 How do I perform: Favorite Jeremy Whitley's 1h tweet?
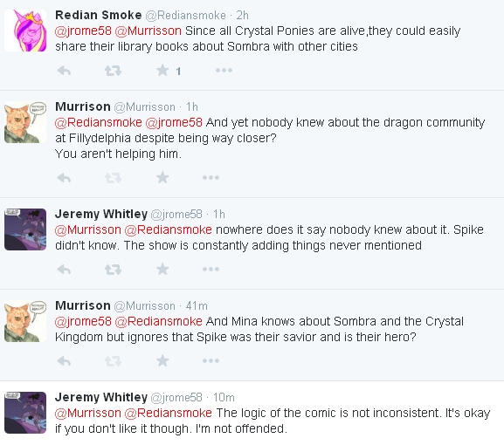click(x=162, y=270)
